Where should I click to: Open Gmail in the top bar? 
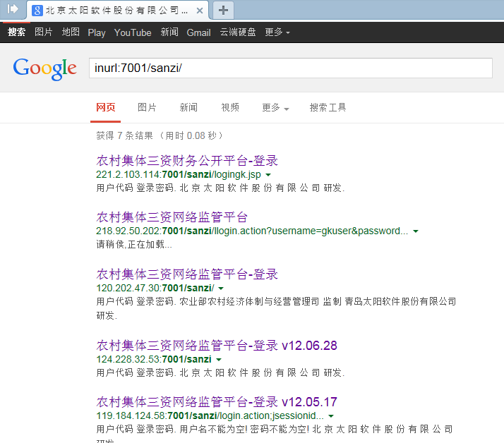(198, 32)
